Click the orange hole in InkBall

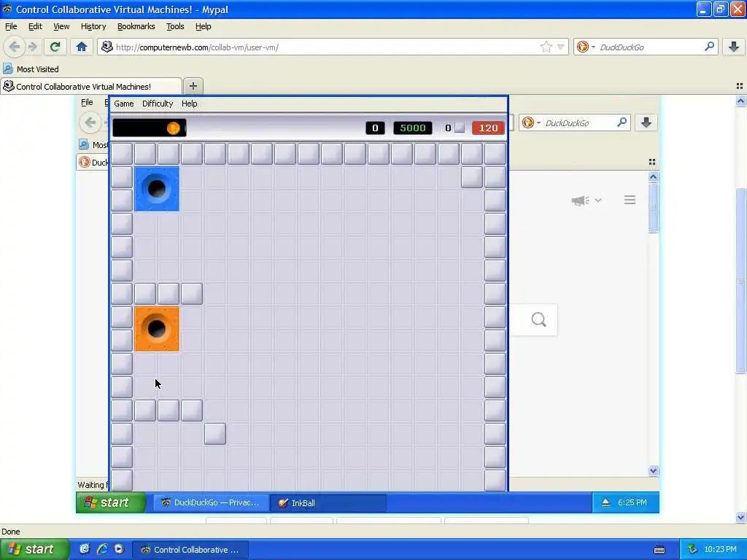tap(157, 329)
